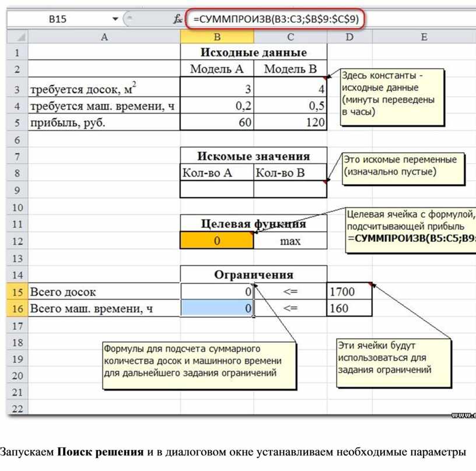Select cell C3 with value 4
The image size is (476, 471).
coord(290,88)
